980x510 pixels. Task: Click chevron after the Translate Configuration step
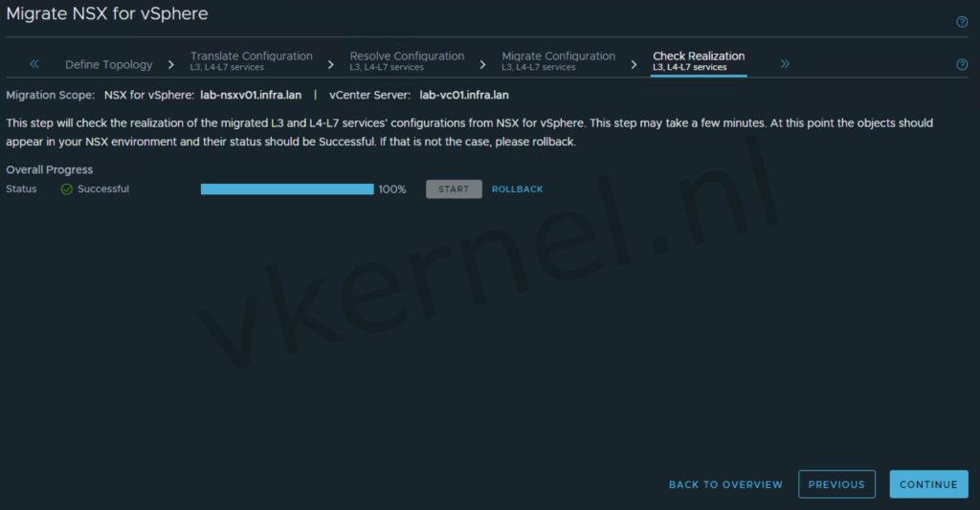pos(331,65)
